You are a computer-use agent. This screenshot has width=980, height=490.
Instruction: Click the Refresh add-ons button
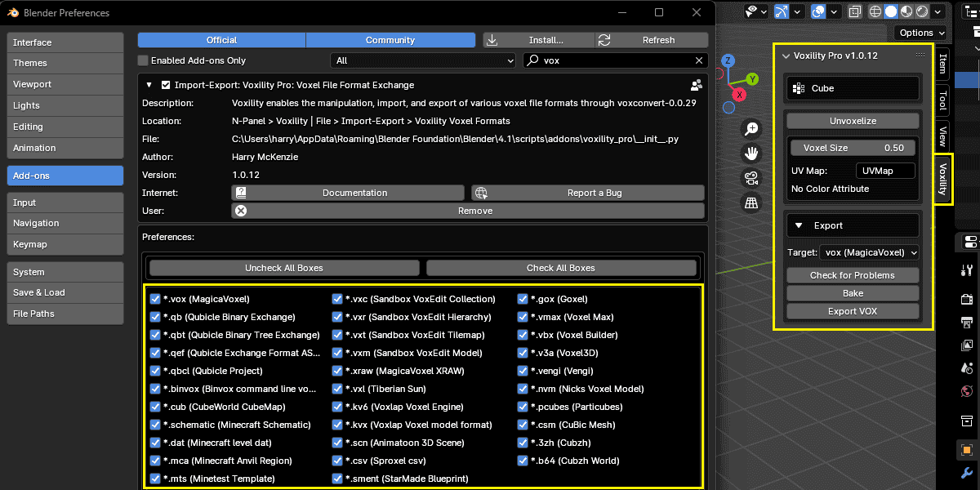click(x=652, y=40)
